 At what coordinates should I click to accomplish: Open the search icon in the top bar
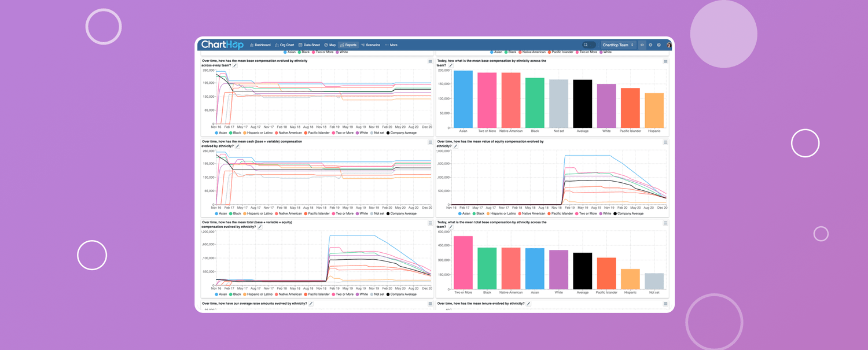[x=586, y=45]
